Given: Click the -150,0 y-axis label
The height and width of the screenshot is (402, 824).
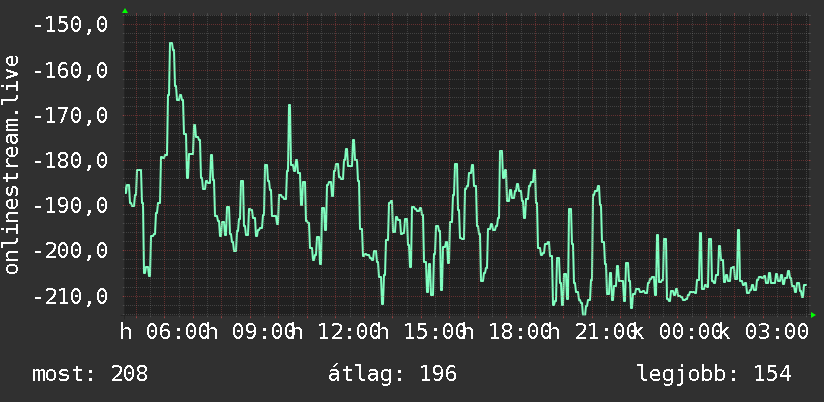Looking at the screenshot, I should (x=70, y=24).
